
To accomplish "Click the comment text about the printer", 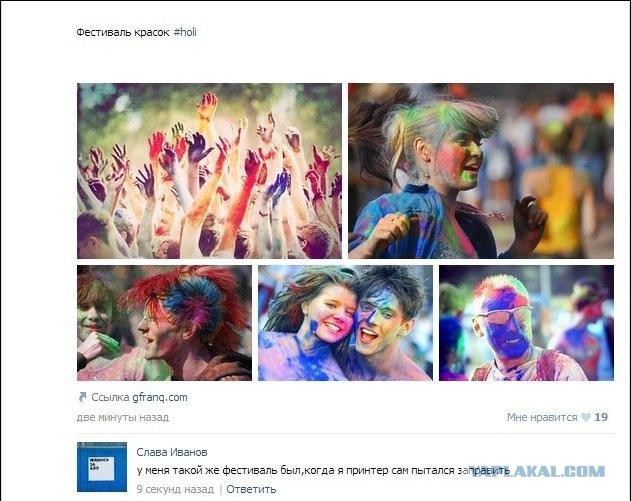I will point(323,470).
